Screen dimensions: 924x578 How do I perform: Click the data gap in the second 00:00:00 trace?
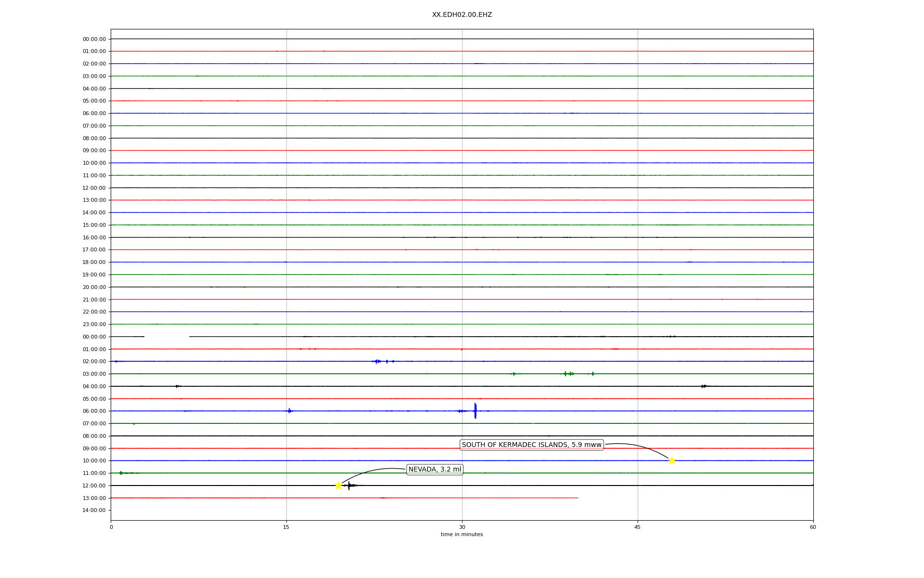click(x=167, y=337)
